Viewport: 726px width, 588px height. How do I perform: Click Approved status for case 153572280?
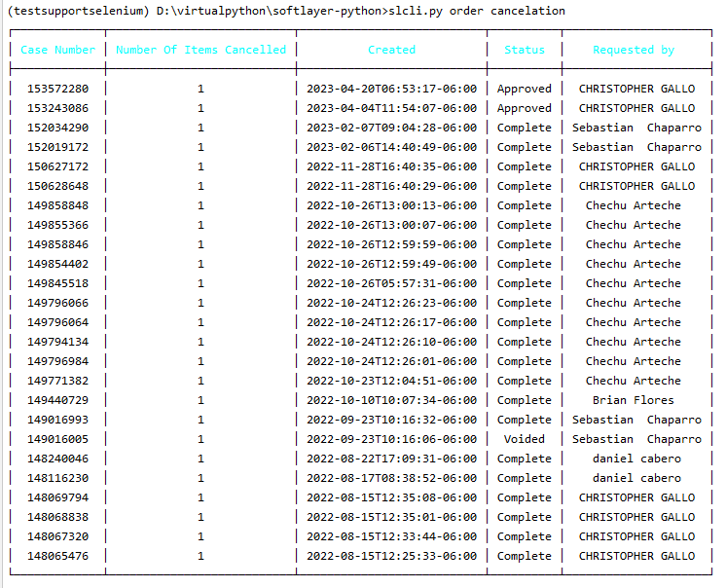[525, 89]
